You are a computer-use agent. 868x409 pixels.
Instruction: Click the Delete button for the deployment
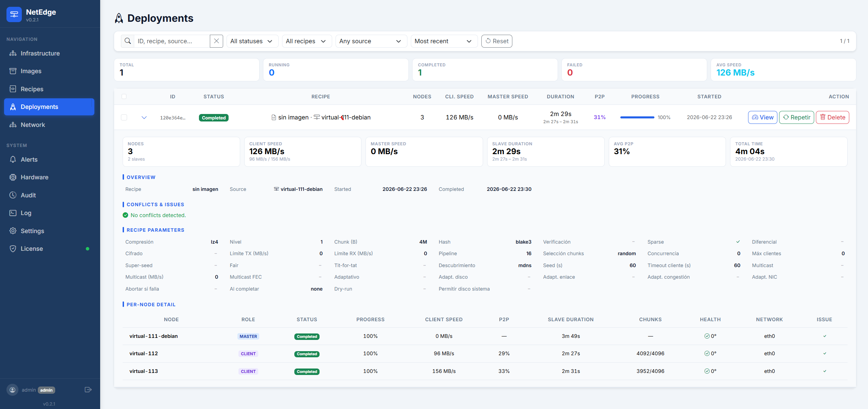832,117
